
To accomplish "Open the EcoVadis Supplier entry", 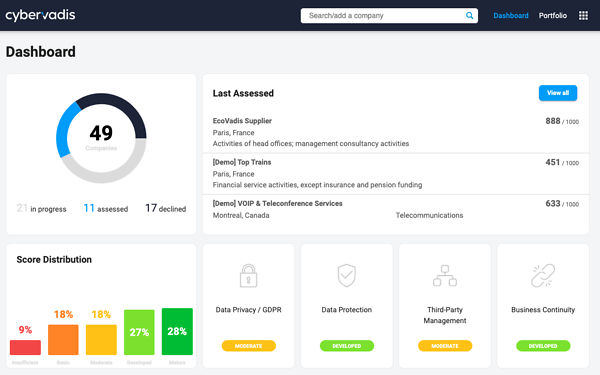I will pos(396,132).
